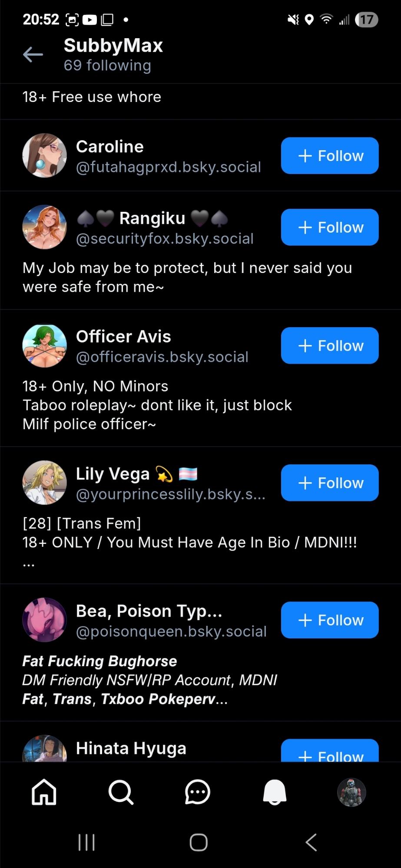Open Caroline's profile picture
The image size is (401, 868).
(x=44, y=155)
